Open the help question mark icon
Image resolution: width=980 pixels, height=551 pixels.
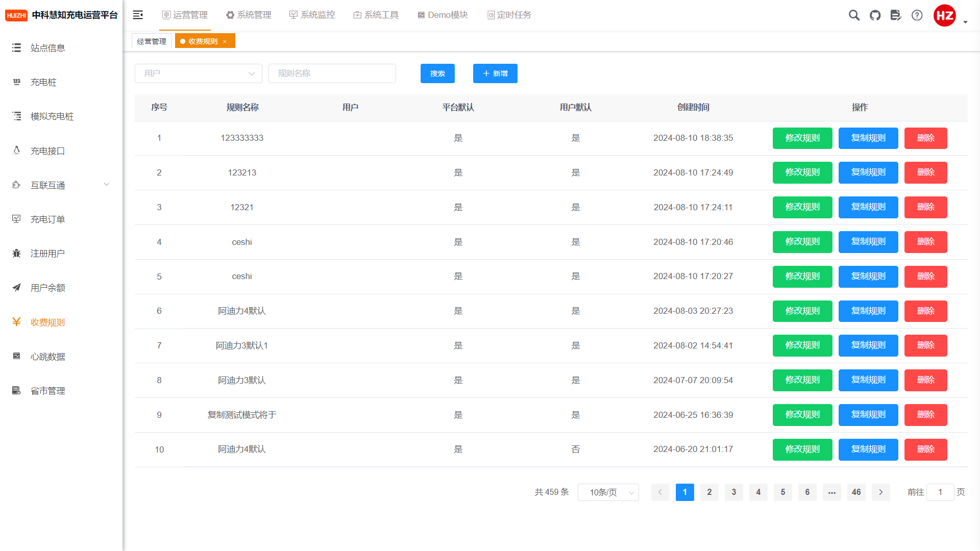tap(917, 15)
